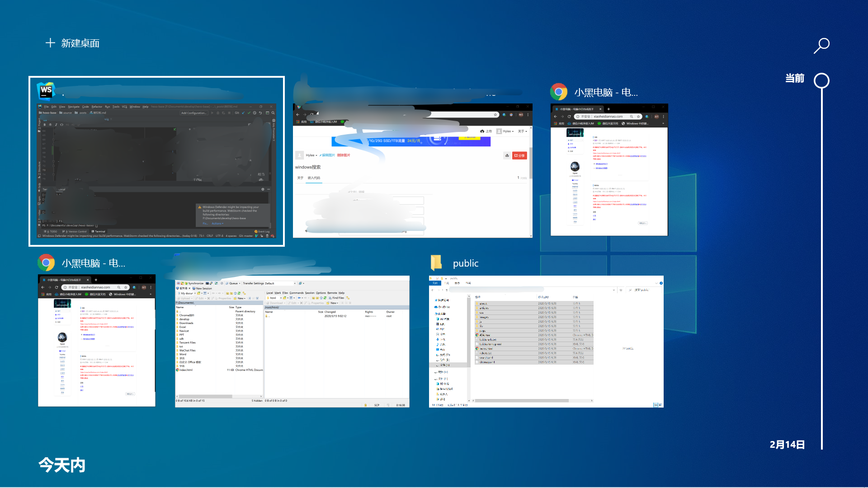The width and height of the screenshot is (868, 488).
Task: Click the plus icon for new desktop
Action: point(50,43)
